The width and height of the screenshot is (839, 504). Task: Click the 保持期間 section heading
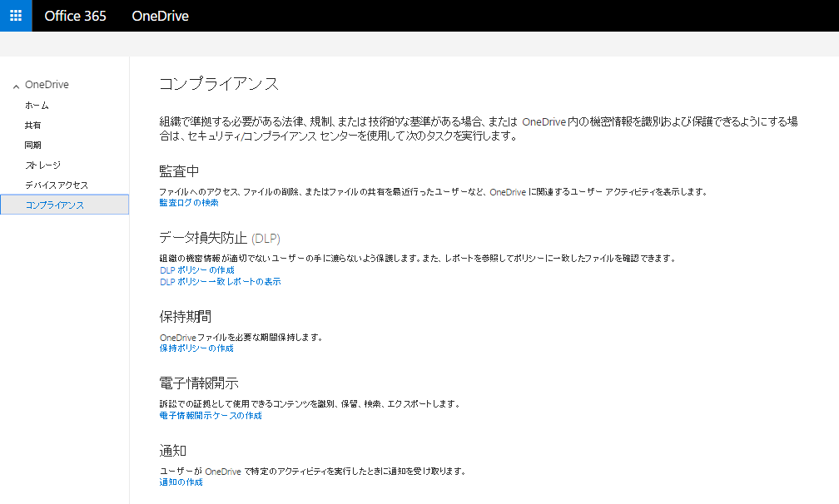(185, 316)
